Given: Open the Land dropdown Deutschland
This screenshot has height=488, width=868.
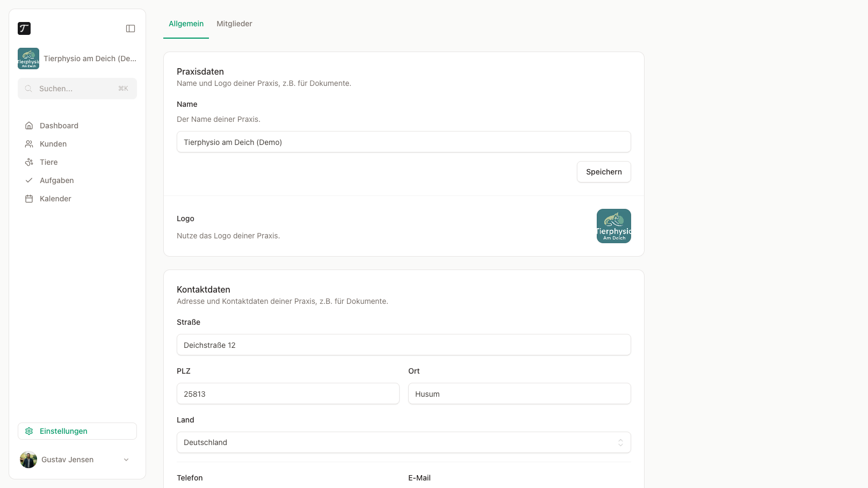Looking at the screenshot, I should tap(404, 442).
